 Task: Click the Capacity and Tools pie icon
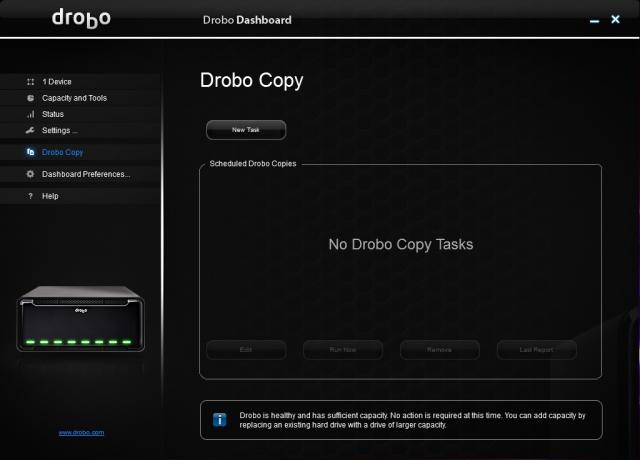click(x=30, y=98)
